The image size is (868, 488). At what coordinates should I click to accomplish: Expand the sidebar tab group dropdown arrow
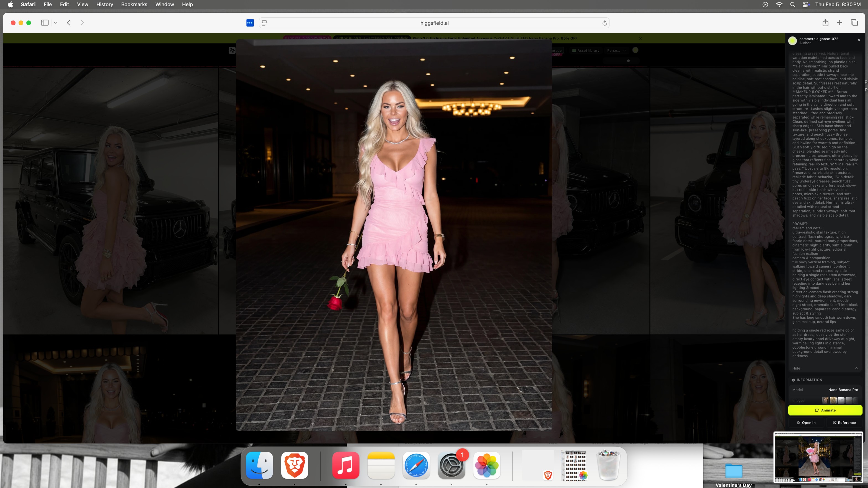pyautogui.click(x=55, y=23)
